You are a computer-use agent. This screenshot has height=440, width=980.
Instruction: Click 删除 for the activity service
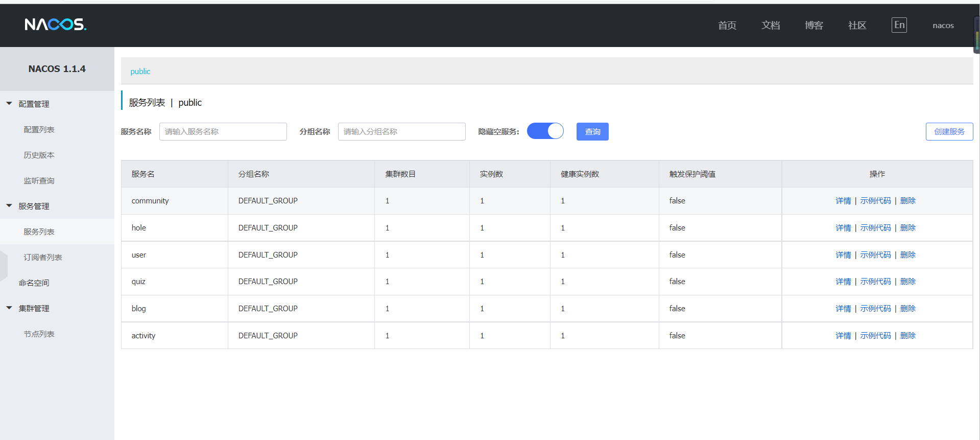tap(907, 336)
